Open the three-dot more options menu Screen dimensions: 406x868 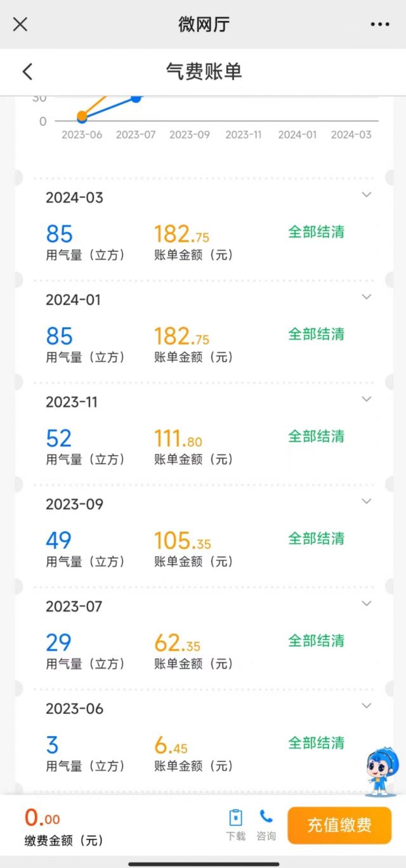point(380,25)
